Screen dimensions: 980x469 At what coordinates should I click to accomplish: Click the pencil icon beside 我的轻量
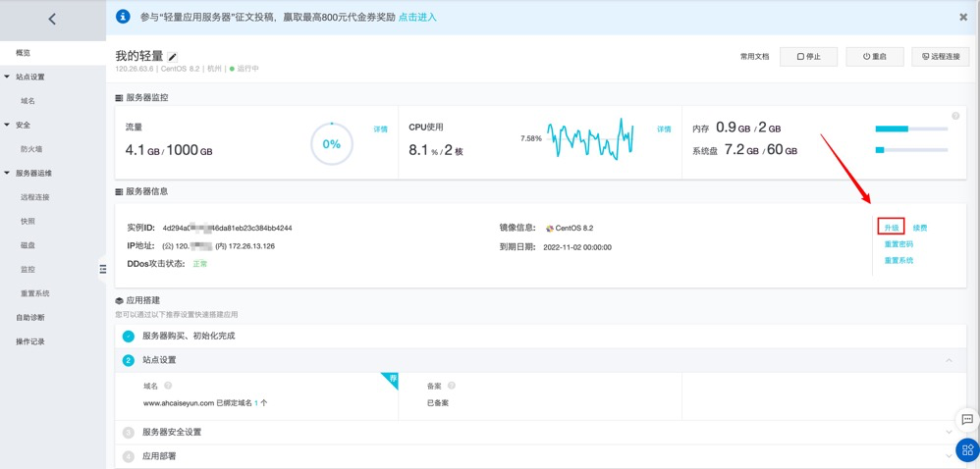pyautogui.click(x=173, y=57)
